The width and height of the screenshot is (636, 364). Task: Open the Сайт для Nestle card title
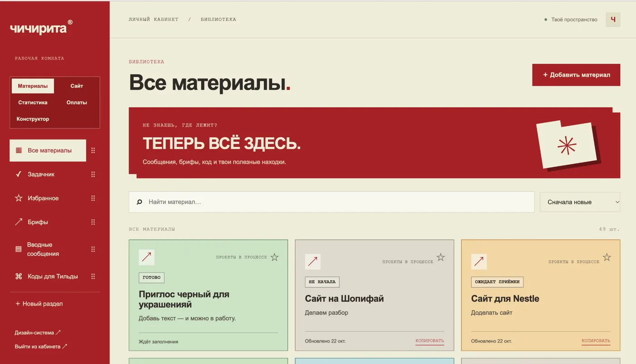pyautogui.click(x=505, y=299)
